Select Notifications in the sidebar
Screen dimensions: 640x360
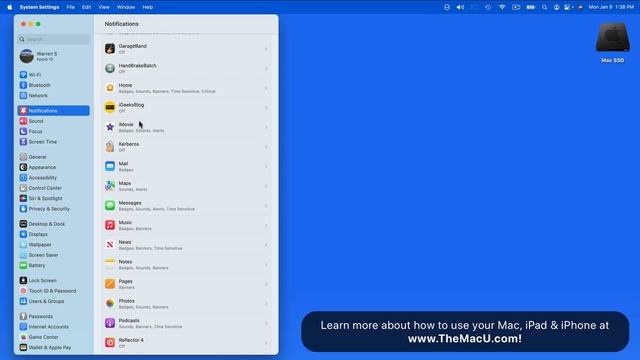[53, 111]
